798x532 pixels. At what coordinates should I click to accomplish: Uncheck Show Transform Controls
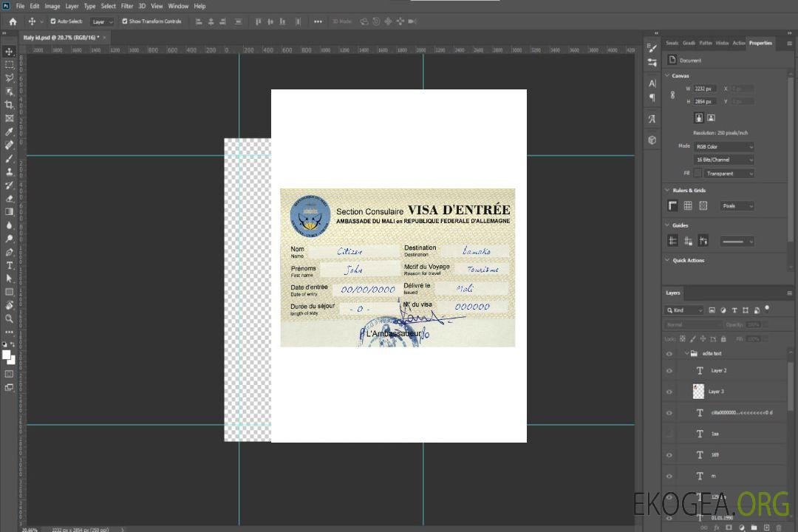125,21
